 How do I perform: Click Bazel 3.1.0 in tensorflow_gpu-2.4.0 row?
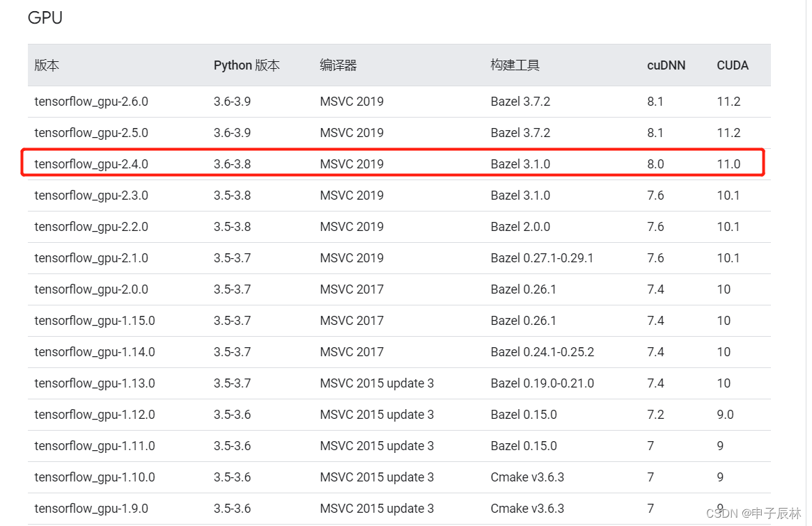520,164
